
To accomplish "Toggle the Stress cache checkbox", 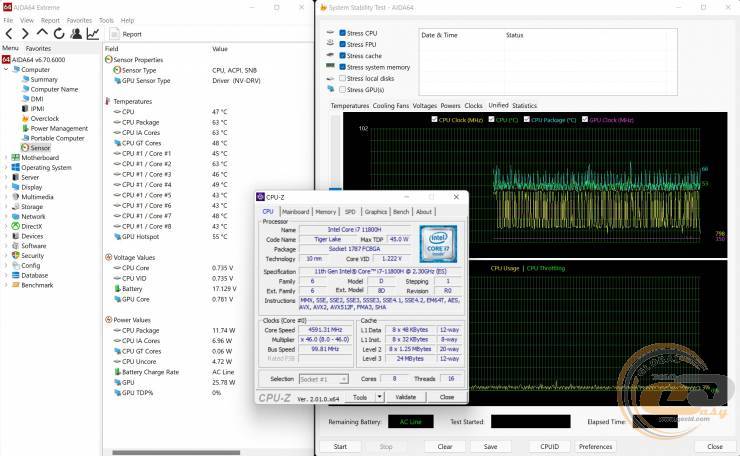I will point(343,56).
